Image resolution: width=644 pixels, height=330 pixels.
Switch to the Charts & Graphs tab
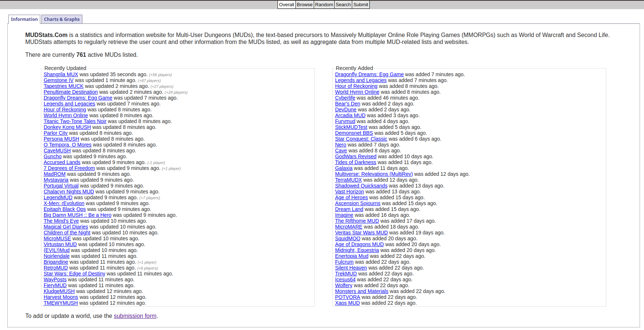coord(62,19)
